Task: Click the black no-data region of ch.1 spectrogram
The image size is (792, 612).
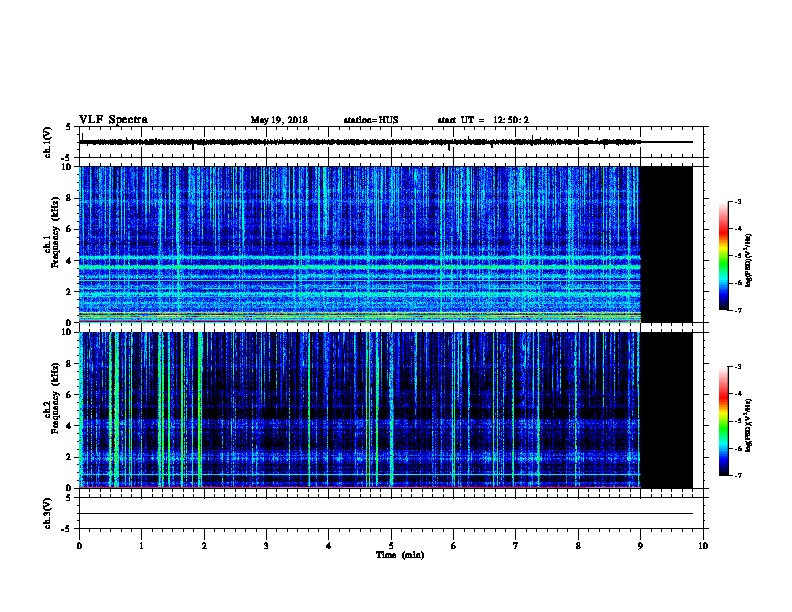Action: 666,244
